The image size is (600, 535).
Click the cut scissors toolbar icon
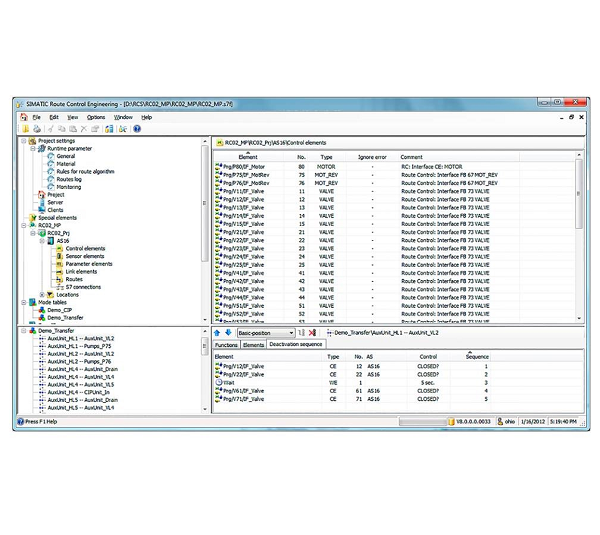coord(51,129)
